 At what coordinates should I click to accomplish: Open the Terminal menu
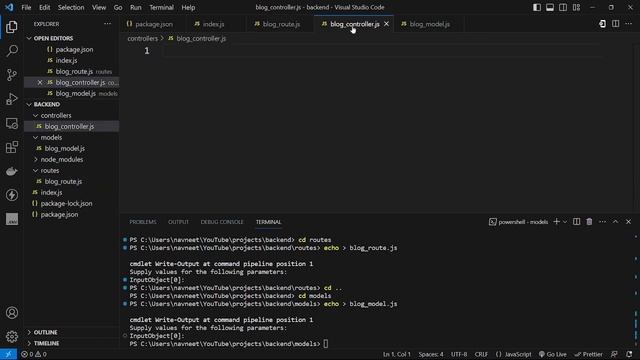[161, 7]
